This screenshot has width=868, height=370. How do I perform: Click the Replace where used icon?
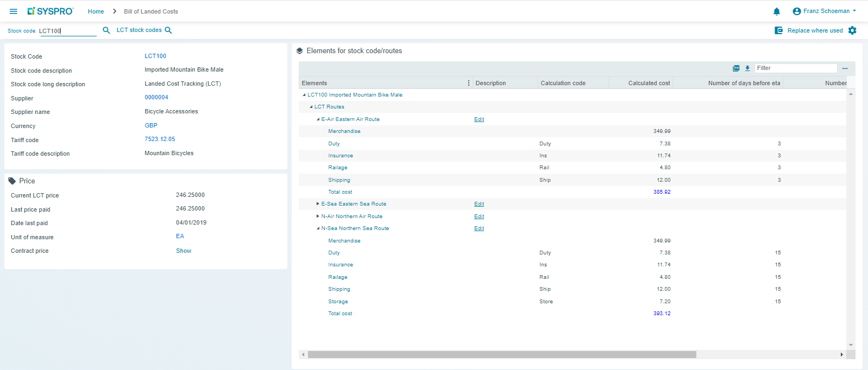(779, 30)
